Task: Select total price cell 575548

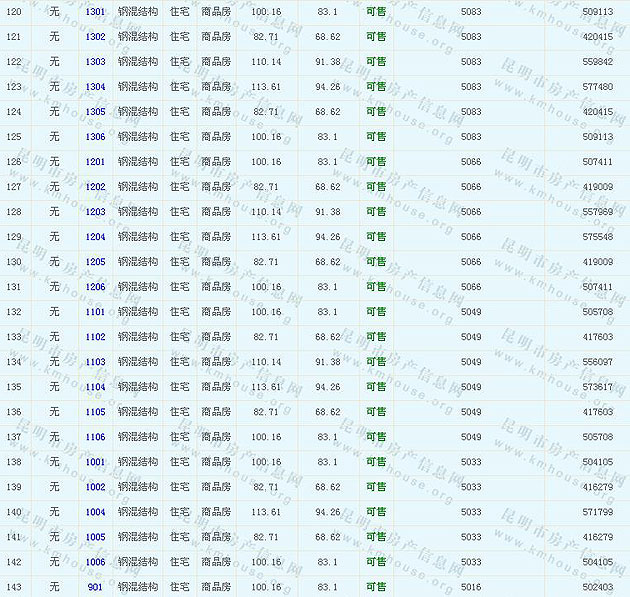Action: pos(597,237)
